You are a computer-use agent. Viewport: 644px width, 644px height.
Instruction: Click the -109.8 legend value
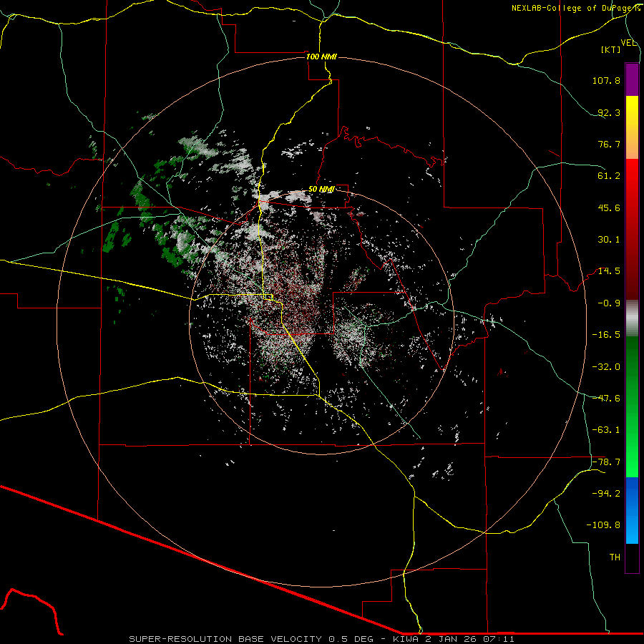pos(603,525)
